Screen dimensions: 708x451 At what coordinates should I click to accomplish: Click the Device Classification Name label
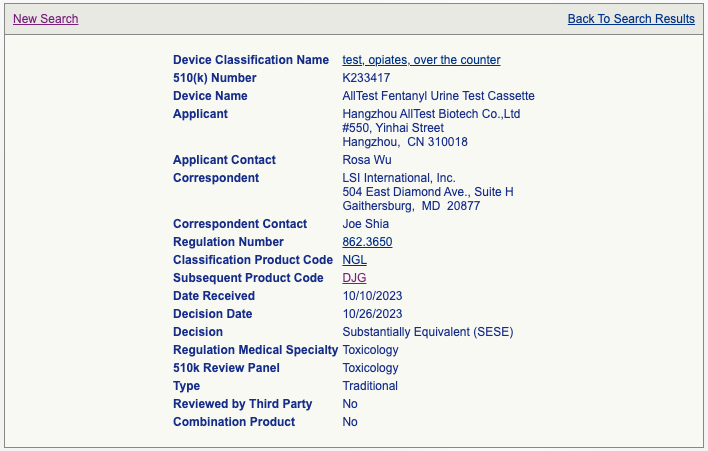(x=251, y=60)
